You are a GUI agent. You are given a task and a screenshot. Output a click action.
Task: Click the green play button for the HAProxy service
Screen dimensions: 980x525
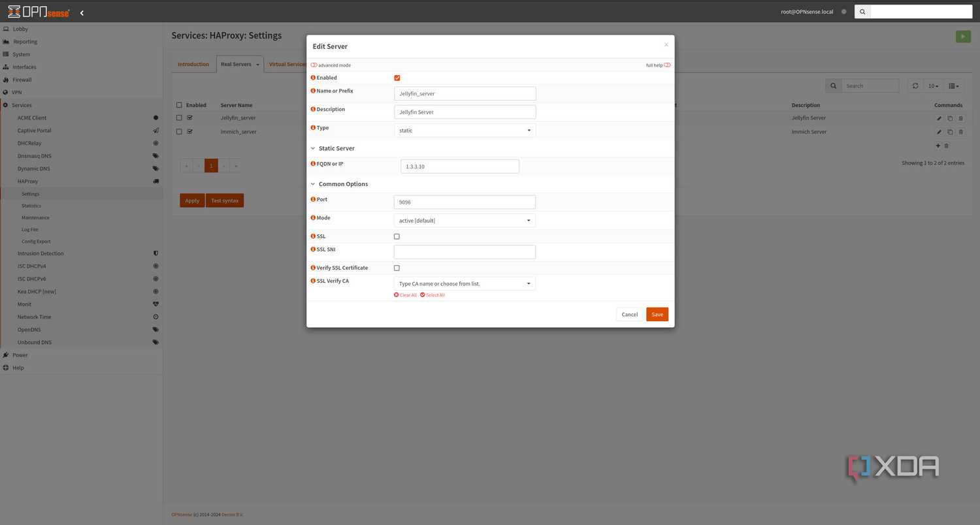[x=963, y=37]
